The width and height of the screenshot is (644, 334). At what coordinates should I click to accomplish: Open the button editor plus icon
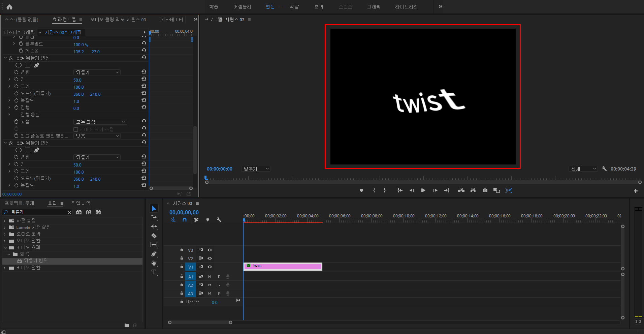(636, 191)
